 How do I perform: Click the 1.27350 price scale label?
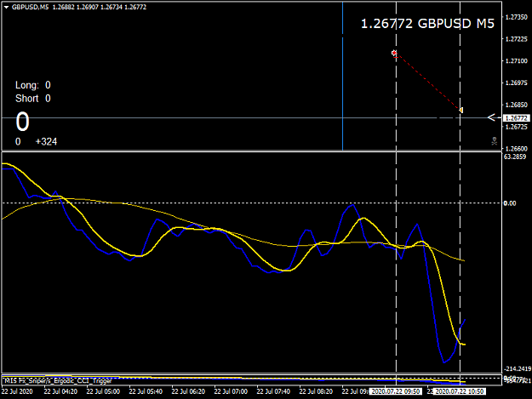[x=517, y=17]
